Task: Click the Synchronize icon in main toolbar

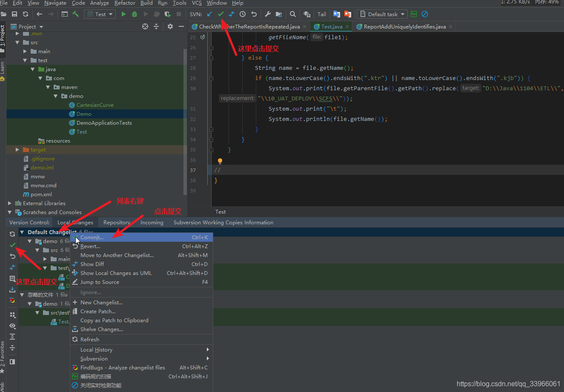Action: (x=26, y=14)
